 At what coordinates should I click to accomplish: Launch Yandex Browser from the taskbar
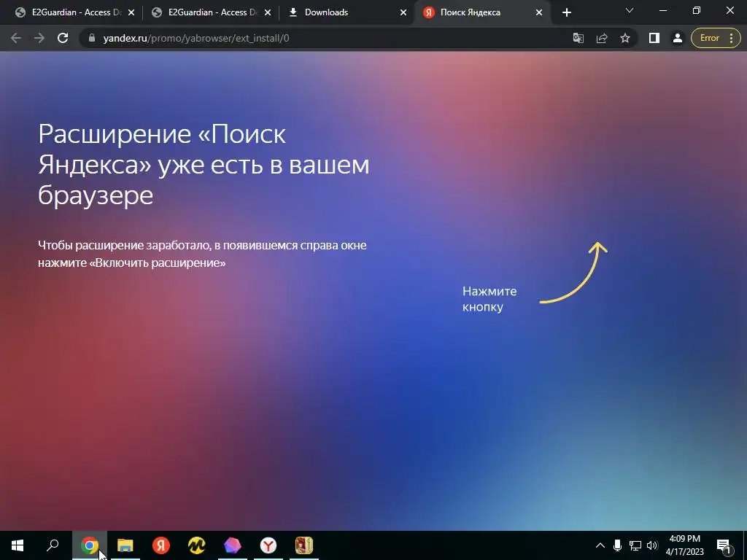(x=268, y=545)
